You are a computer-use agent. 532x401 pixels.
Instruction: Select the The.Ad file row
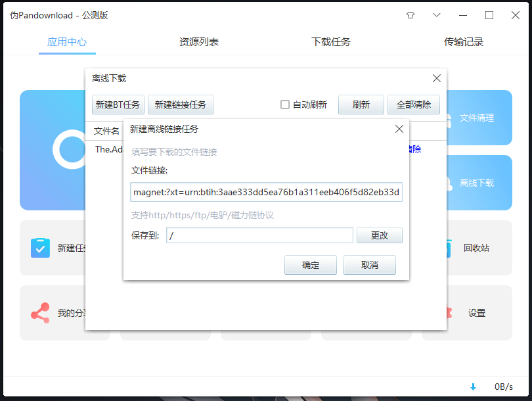(x=108, y=149)
